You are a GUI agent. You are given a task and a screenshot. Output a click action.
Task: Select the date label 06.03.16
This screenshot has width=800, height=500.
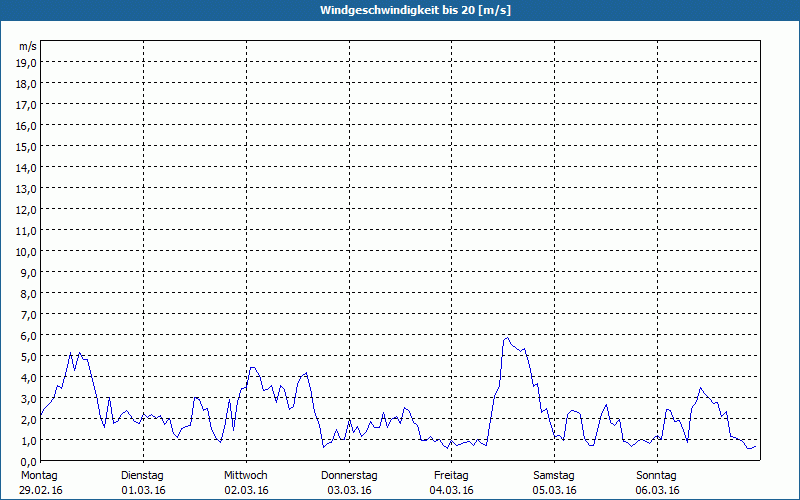pos(658,490)
